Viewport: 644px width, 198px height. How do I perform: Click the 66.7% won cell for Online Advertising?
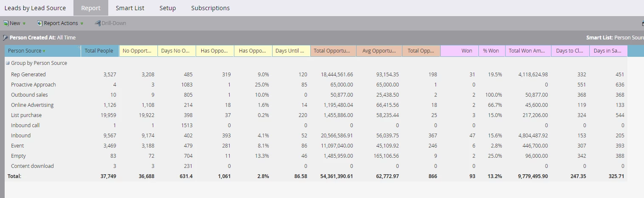point(495,105)
